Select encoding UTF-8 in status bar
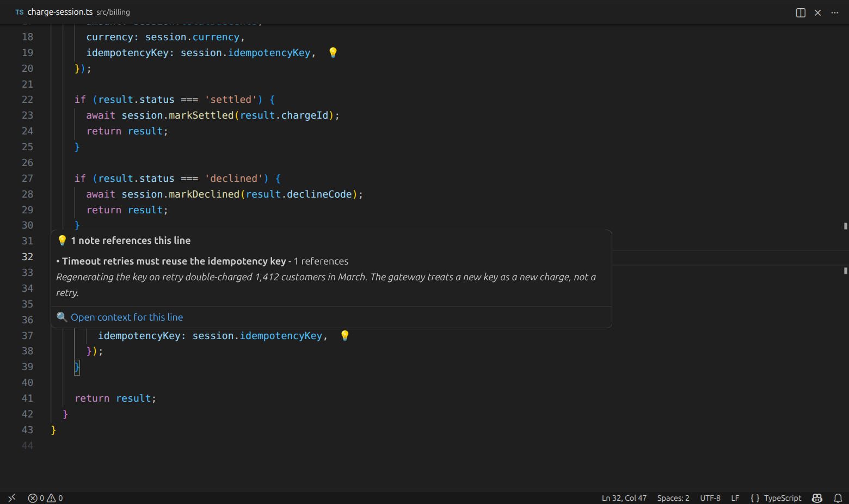Image resolution: width=849 pixels, height=504 pixels. point(710,498)
